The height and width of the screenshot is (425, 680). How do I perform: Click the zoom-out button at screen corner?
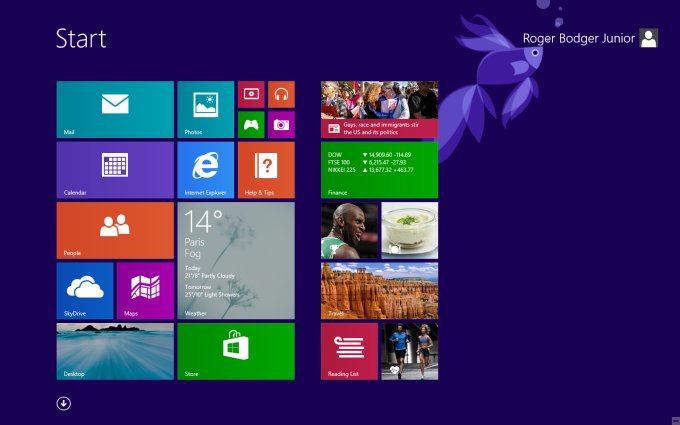pyautogui.click(x=675, y=420)
